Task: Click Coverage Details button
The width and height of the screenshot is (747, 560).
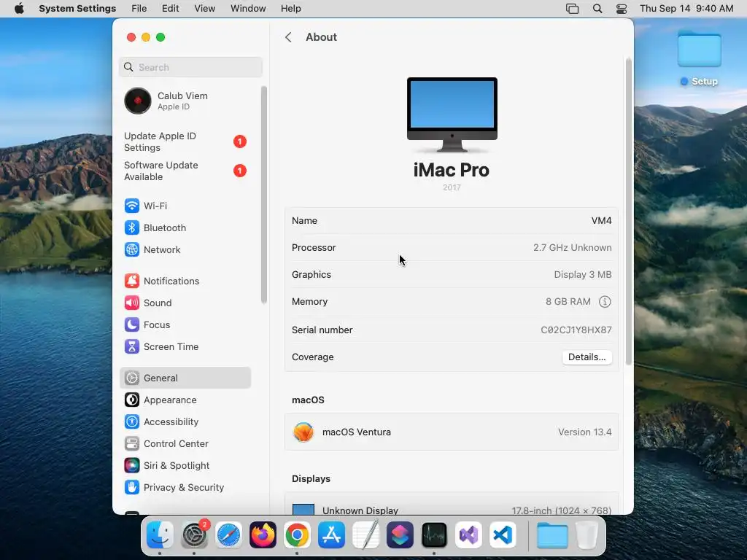Action: 587,357
